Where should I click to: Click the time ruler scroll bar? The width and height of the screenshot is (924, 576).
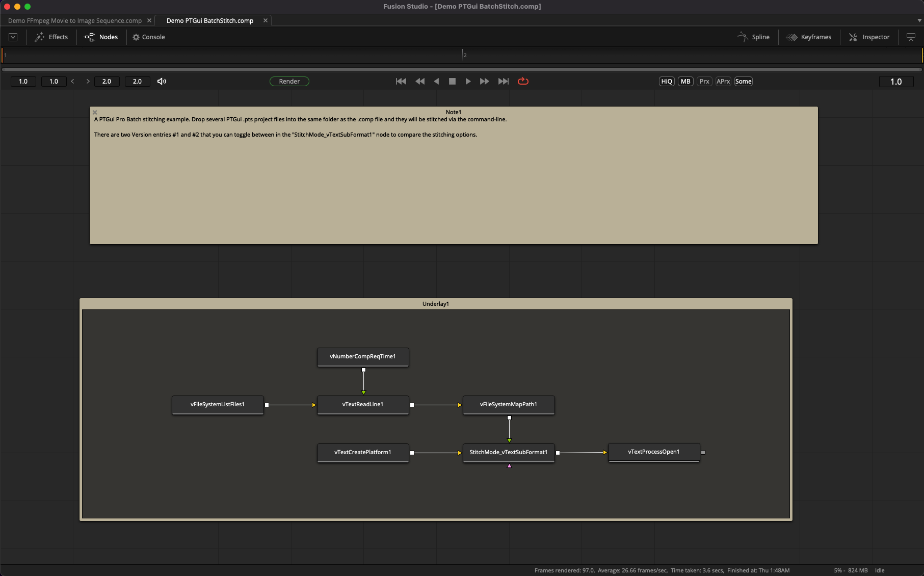coord(462,69)
